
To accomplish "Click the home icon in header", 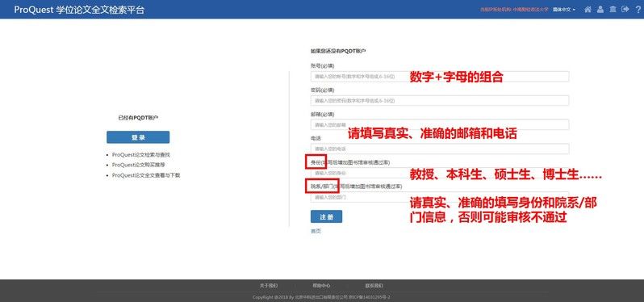I will coord(588,9).
